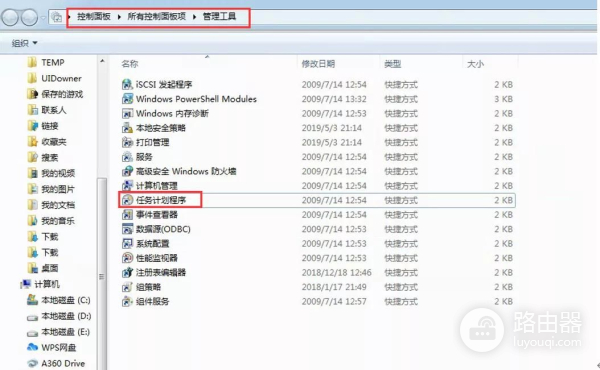Open 本地磁盘 (D:) drive
The width and height of the screenshot is (600, 370).
point(59,316)
